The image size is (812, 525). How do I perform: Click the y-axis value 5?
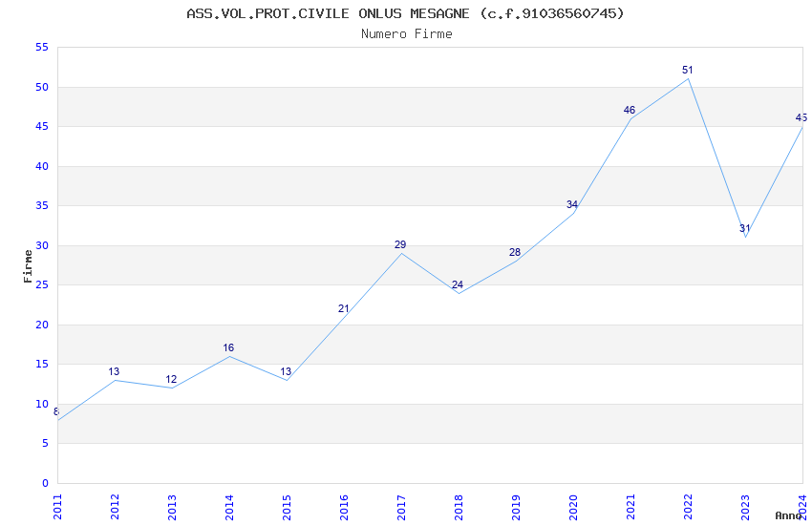(46, 443)
